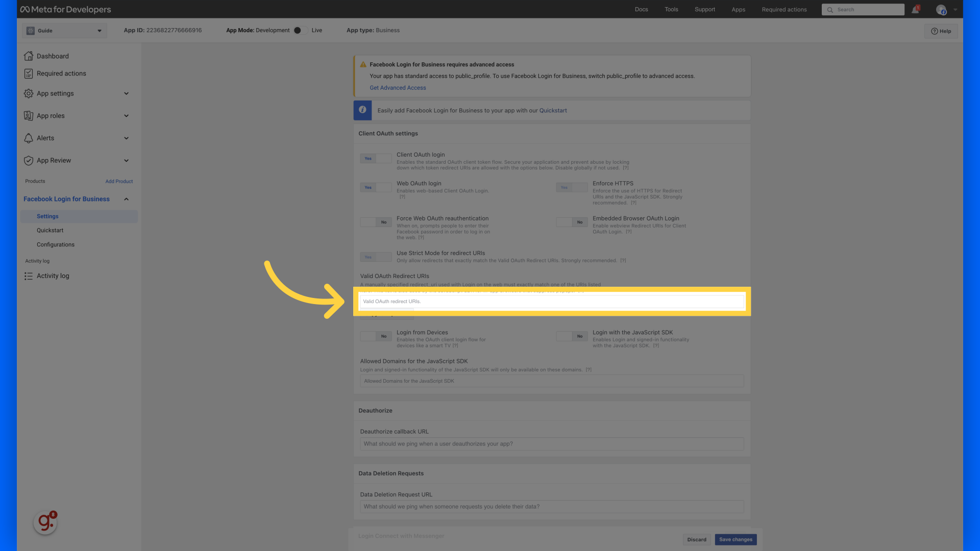Click the Get Advanced Access link
980x551 pixels.
[x=398, y=88]
